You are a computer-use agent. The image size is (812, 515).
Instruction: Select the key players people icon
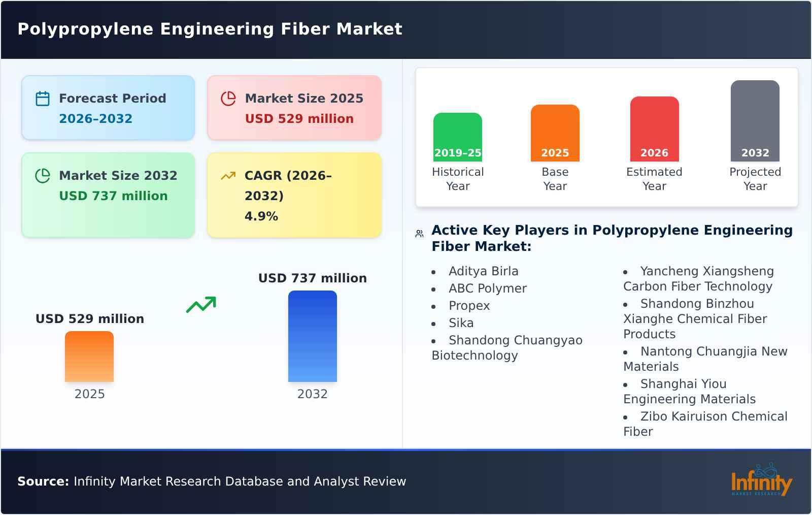(418, 233)
